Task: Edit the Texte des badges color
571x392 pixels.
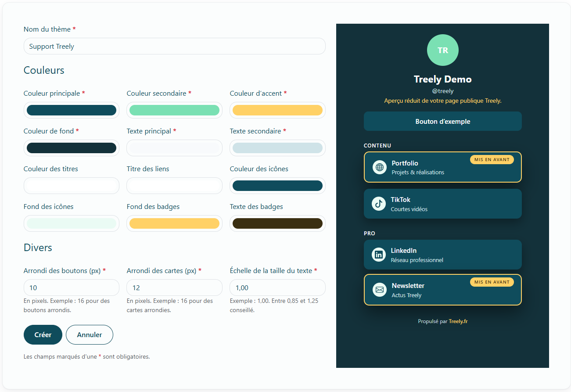Action: click(x=278, y=223)
